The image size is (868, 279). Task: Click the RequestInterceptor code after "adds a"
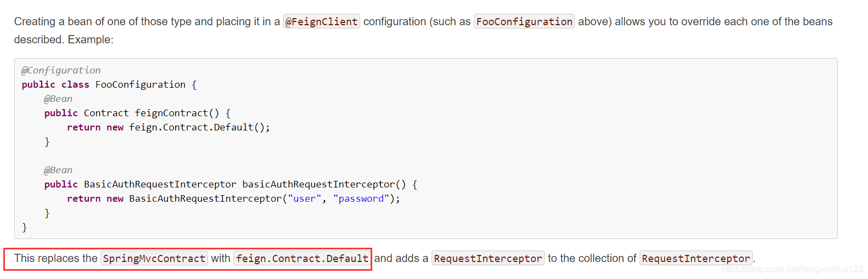(488, 258)
